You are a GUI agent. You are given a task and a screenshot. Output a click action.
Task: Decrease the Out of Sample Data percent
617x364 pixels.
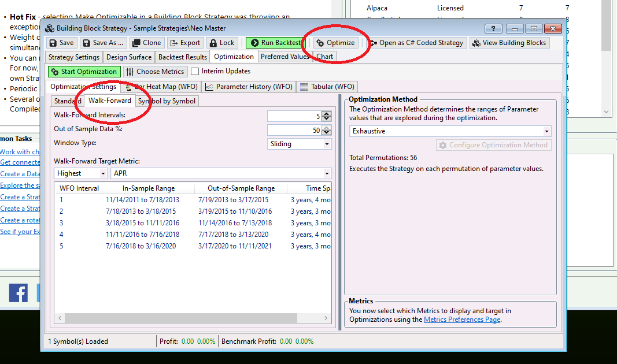click(327, 133)
